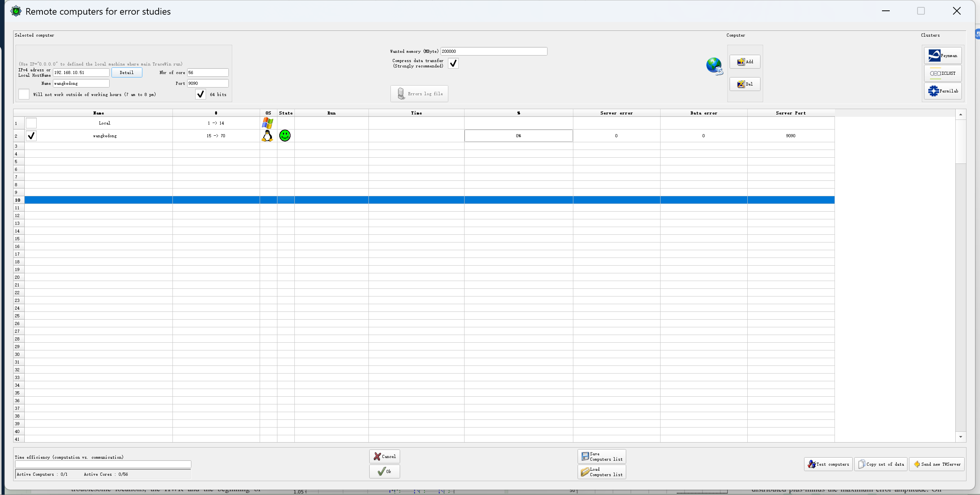Screen dimensions: 980x495
Task: Select the ICLUST cluster
Action: pos(942,73)
